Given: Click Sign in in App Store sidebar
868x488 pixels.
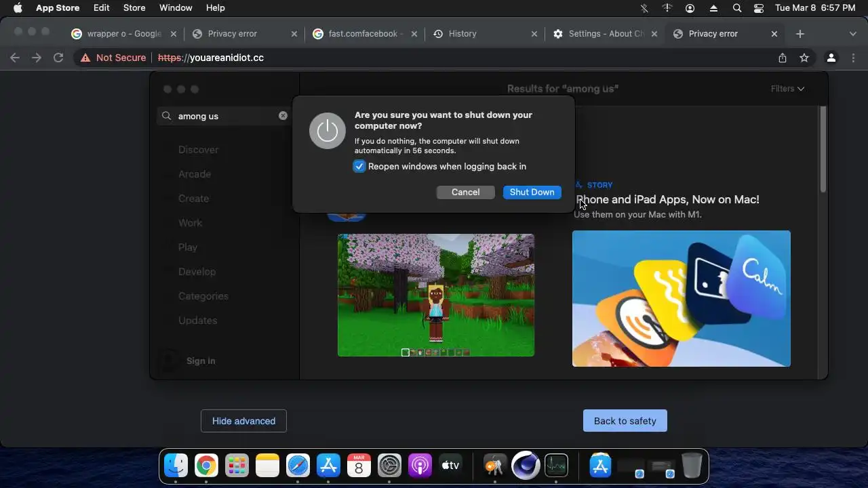Looking at the screenshot, I should (201, 361).
